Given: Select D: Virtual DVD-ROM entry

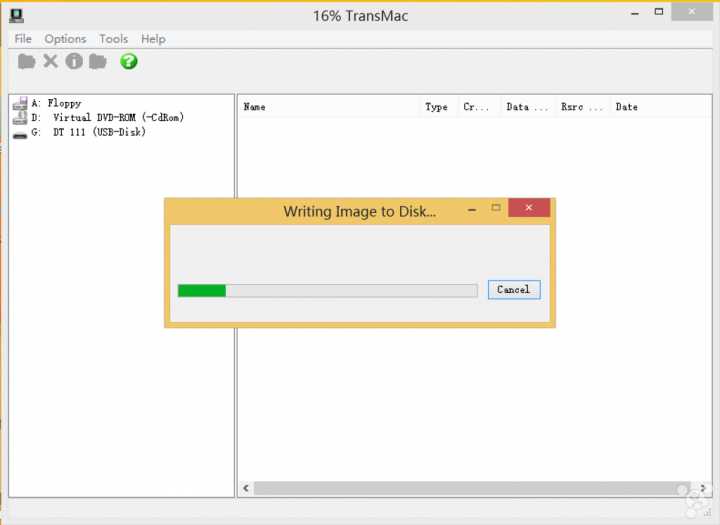Looking at the screenshot, I should (107, 118).
